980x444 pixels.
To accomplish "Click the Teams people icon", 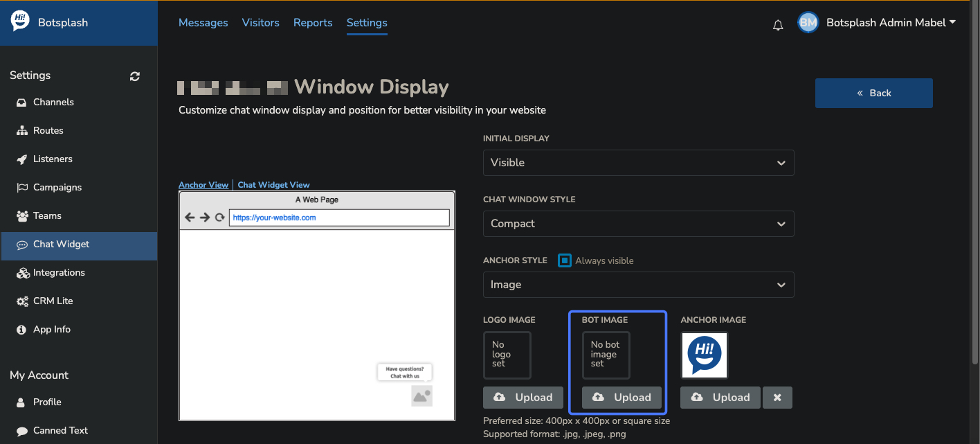I will point(21,216).
